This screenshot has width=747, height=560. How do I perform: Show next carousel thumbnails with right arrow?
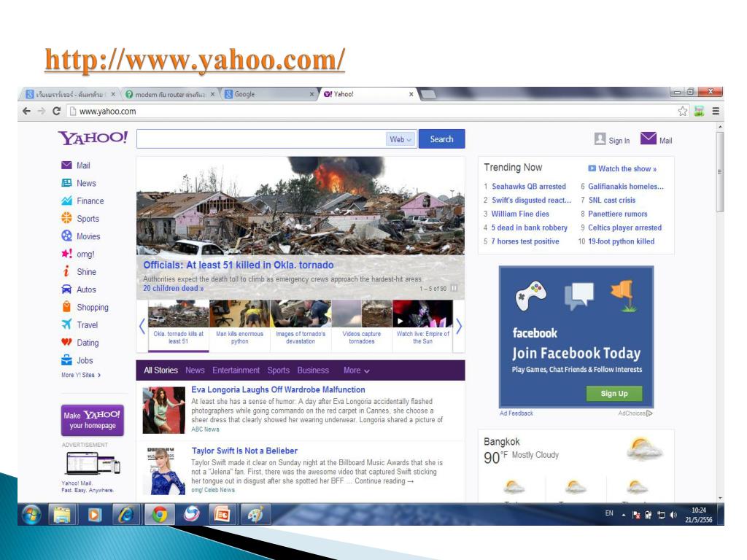(458, 326)
